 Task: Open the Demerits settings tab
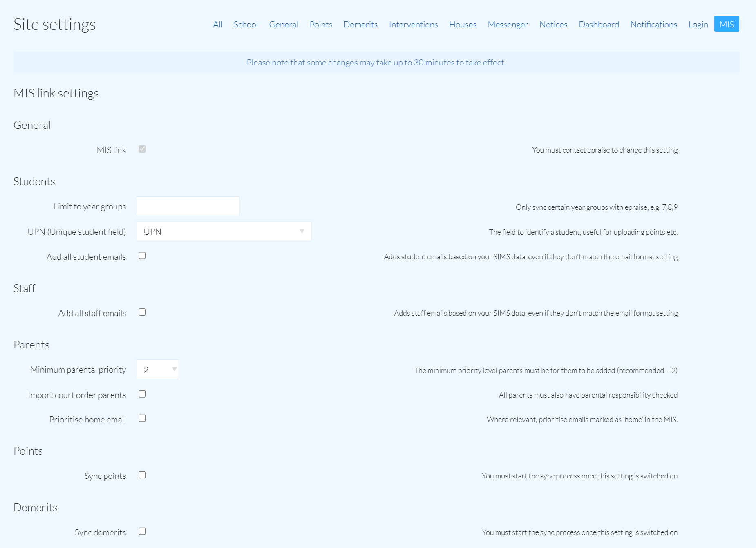360,24
